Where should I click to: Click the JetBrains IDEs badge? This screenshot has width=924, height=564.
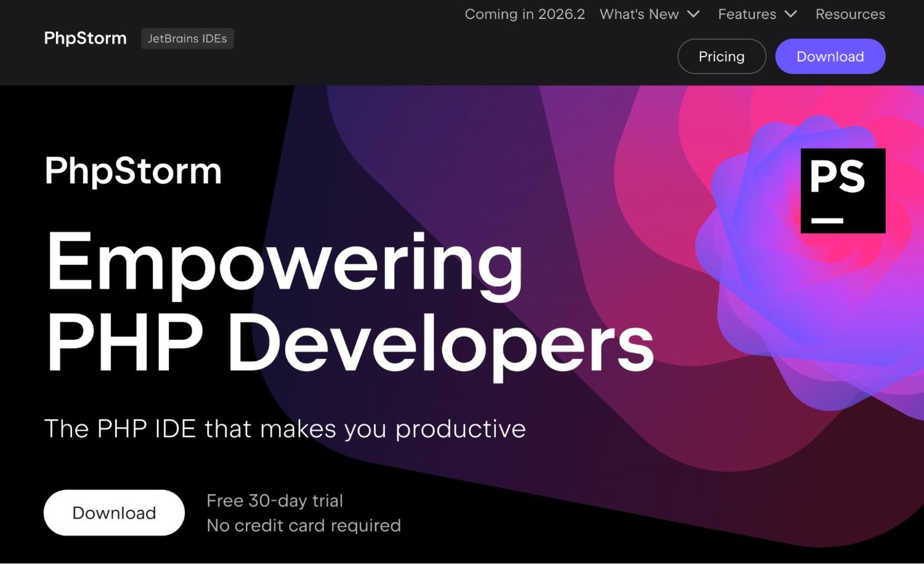click(187, 38)
